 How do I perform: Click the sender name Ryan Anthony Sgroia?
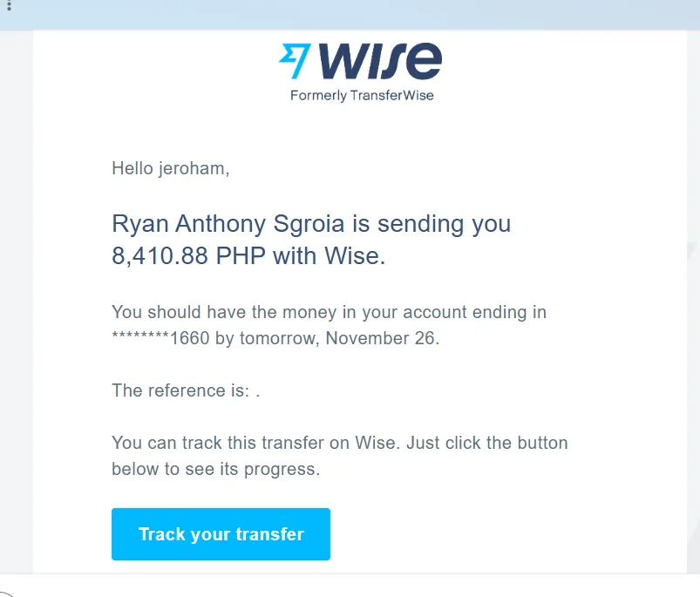[x=228, y=224]
